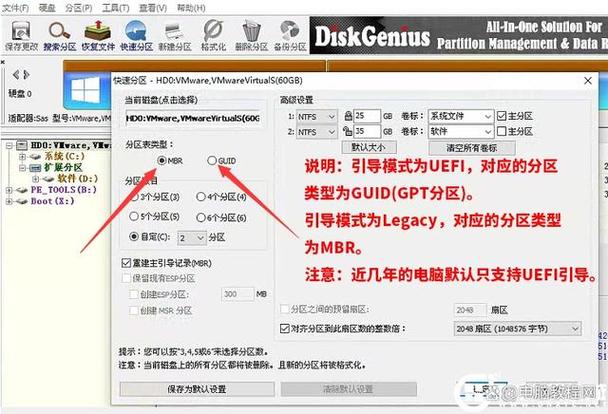Open the custom partition count dropdown
This screenshot has width=608, height=414.
pyautogui.click(x=192, y=238)
